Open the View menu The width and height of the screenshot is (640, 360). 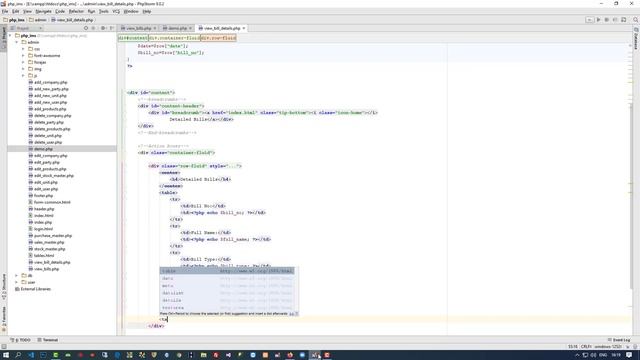(27, 11)
